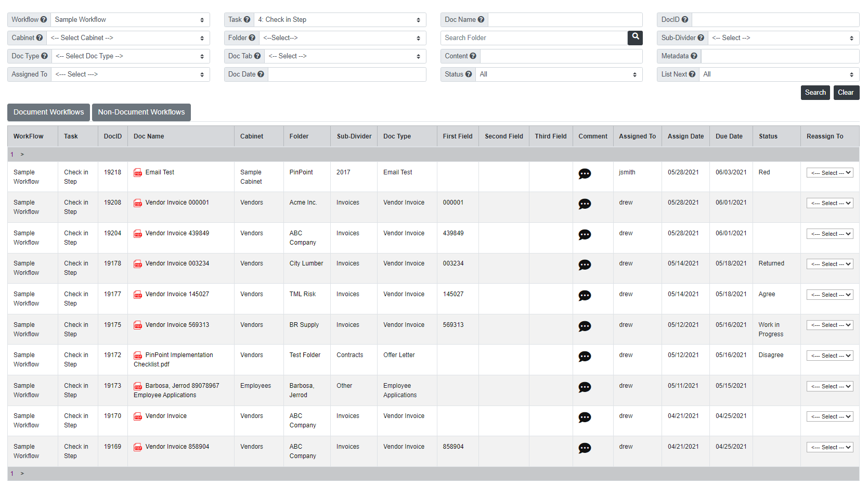
Task: Click the Clear button
Action: (x=846, y=93)
